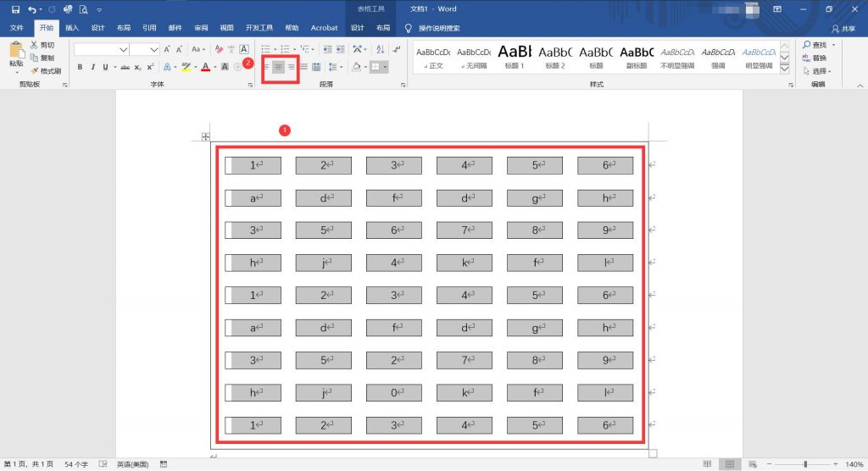Open Select (选择) dropdown in editing
Image resolution: width=868 pixels, height=471 pixels.
point(817,71)
